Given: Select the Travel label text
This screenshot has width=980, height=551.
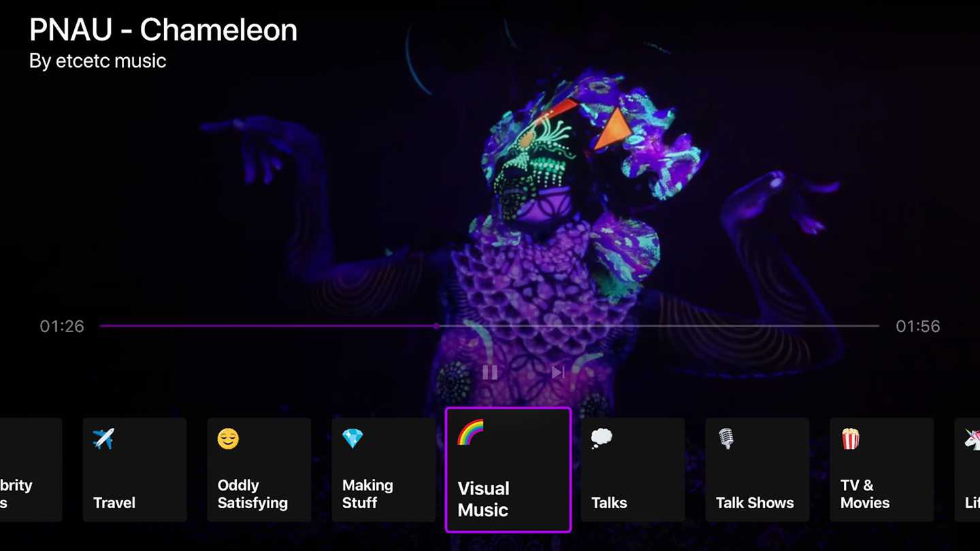Looking at the screenshot, I should point(114,503).
